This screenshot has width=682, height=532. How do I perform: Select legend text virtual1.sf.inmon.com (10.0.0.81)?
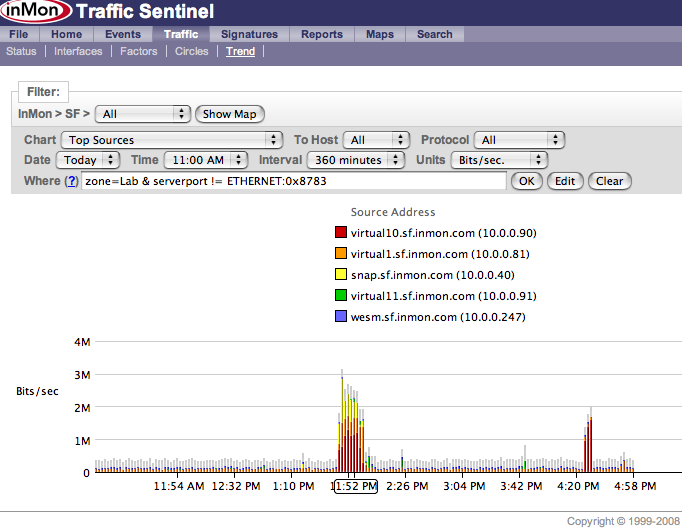(440, 254)
